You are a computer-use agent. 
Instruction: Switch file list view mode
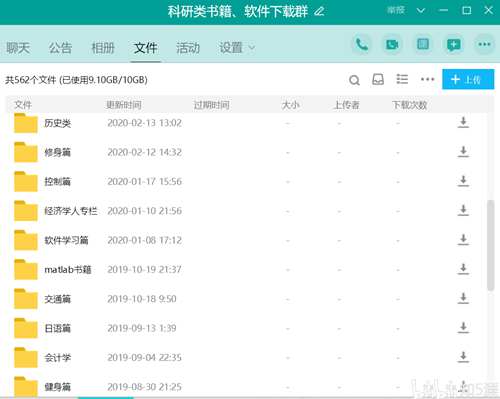[x=402, y=79]
